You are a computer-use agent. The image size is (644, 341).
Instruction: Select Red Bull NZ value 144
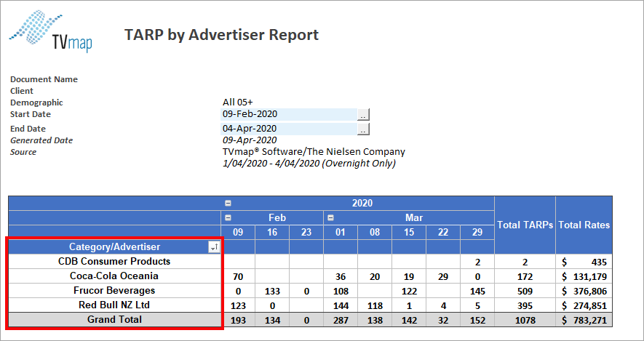341,307
